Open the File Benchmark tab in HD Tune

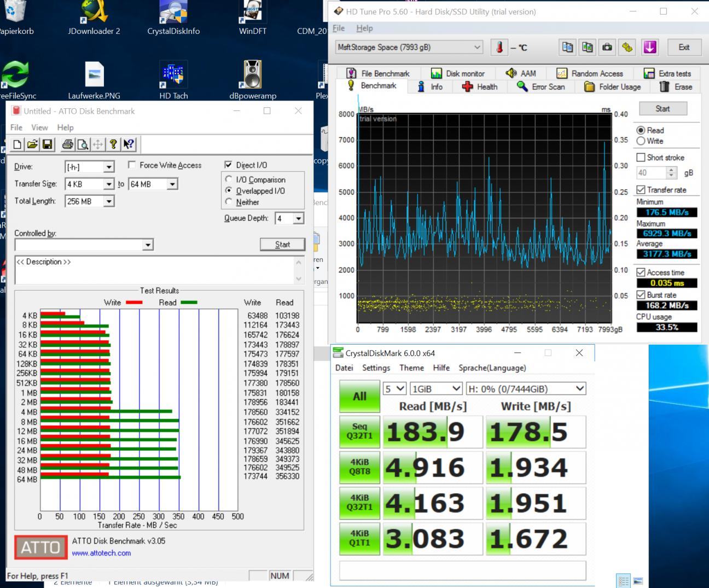pyautogui.click(x=377, y=73)
